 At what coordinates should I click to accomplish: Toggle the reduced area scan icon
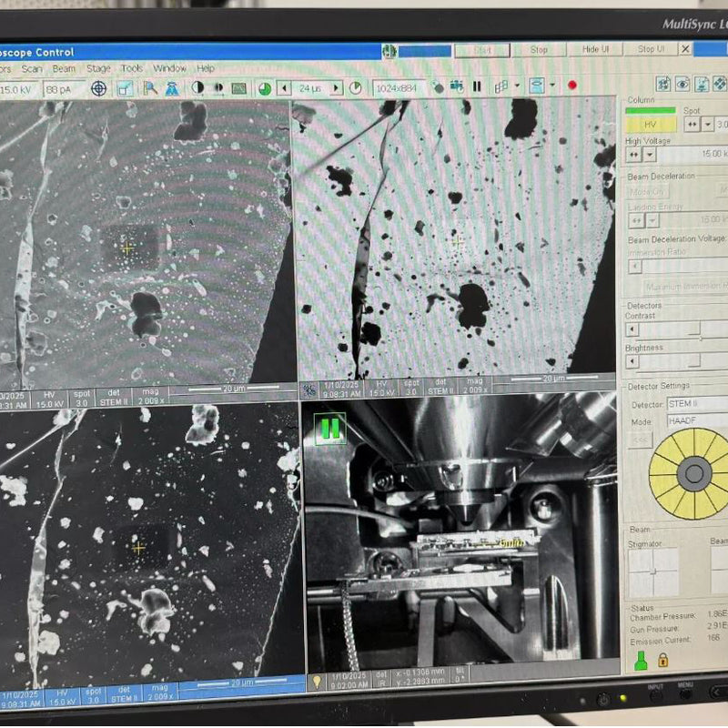125,88
